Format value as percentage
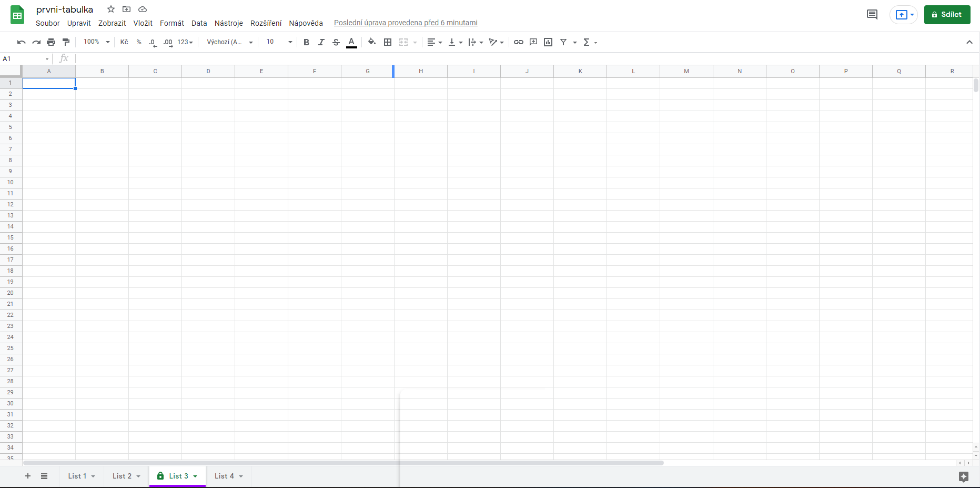 [139, 42]
